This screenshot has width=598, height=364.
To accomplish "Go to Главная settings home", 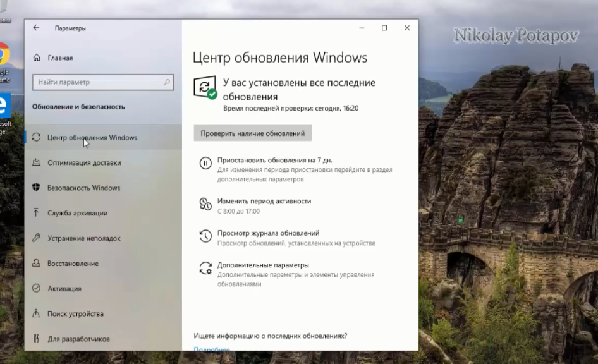I will click(x=60, y=58).
